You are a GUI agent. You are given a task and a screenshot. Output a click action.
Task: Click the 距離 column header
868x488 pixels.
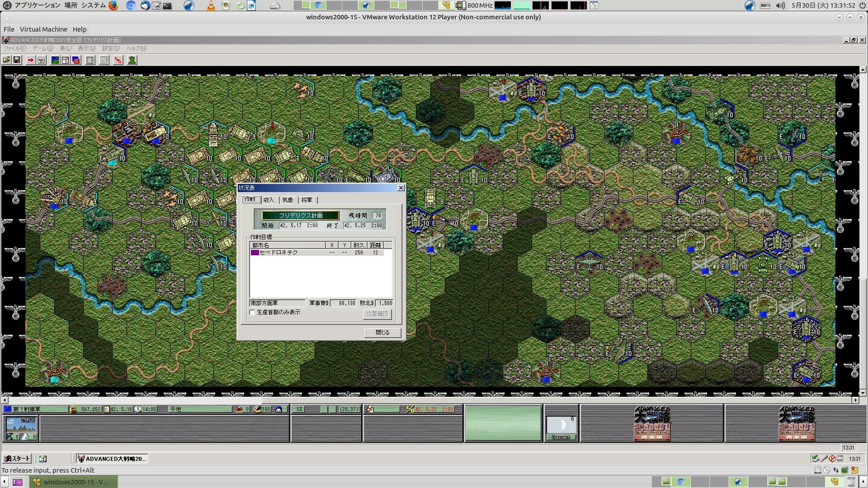pos(375,245)
